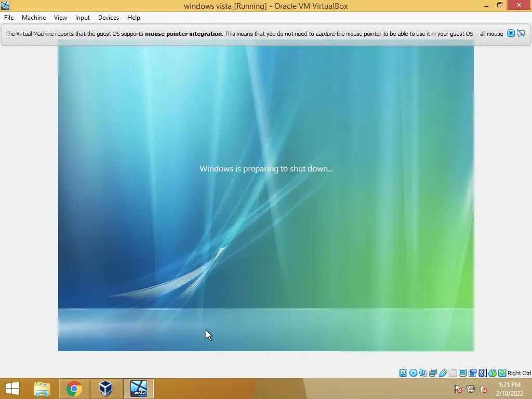Click the 'Windows is preparing to shut down' text

(x=266, y=169)
